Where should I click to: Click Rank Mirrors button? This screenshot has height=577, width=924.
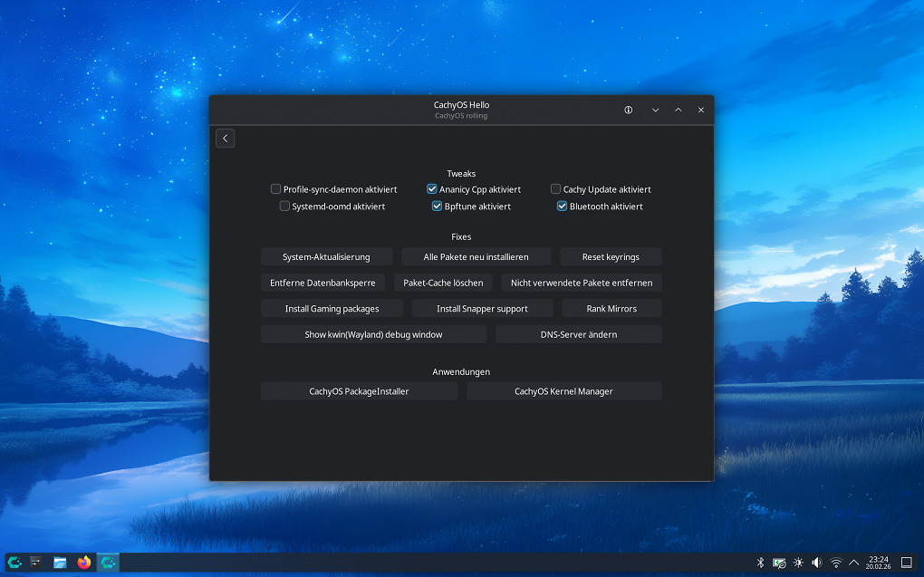(x=611, y=309)
